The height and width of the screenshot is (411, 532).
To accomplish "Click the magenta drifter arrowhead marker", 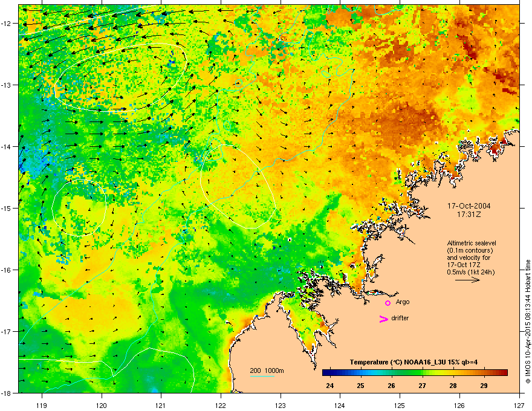I will point(383,319).
